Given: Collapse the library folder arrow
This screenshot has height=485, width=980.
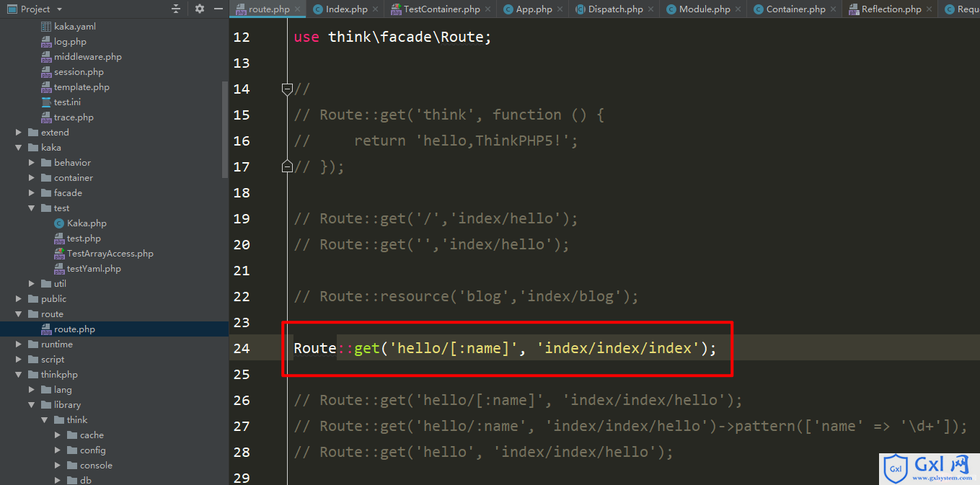Looking at the screenshot, I should [x=32, y=405].
